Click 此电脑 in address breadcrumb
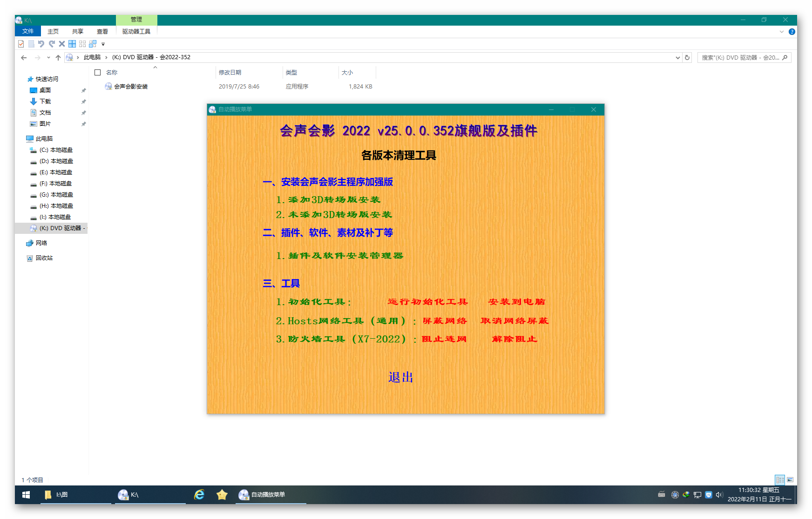The image size is (812, 519). point(92,57)
